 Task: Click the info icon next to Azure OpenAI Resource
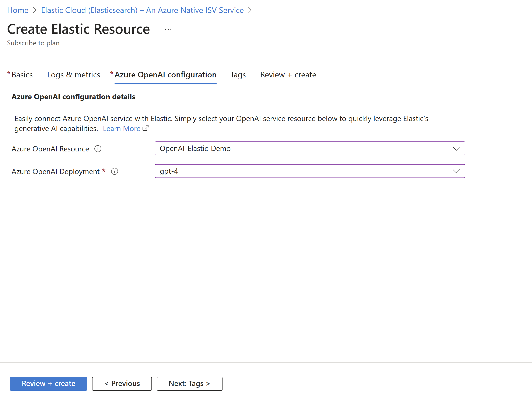(x=99, y=148)
